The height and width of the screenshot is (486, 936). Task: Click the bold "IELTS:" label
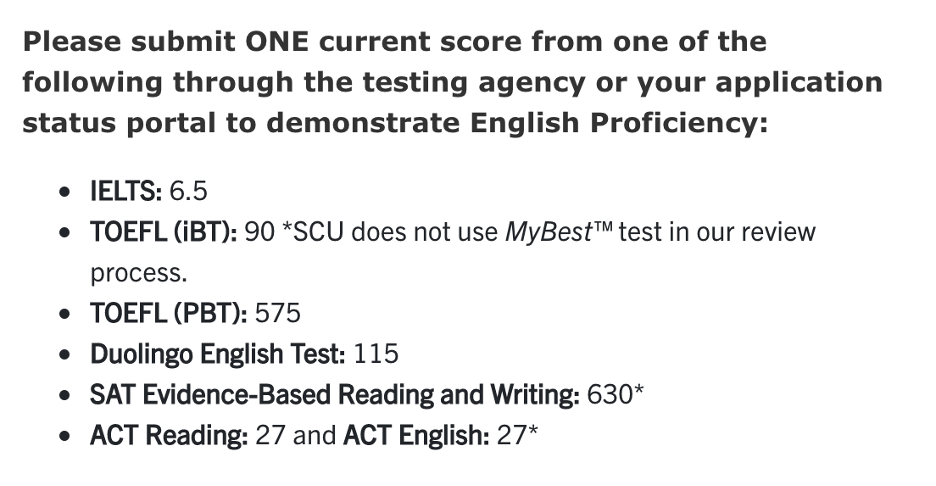(126, 191)
